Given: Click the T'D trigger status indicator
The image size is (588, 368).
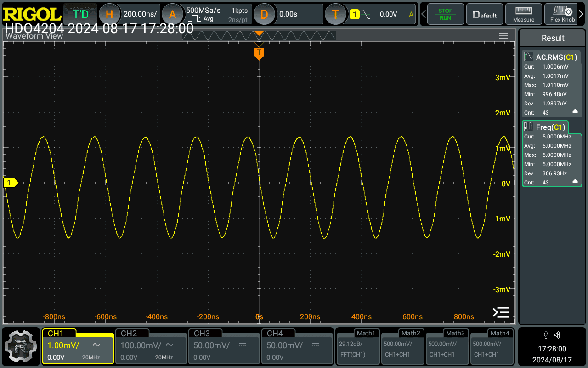Looking at the screenshot, I should coord(80,14).
